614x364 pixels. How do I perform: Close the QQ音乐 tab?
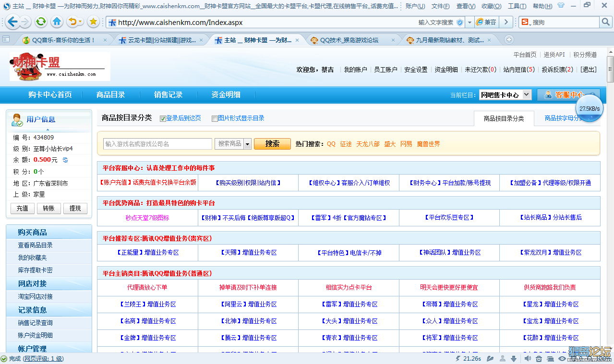click(x=105, y=40)
